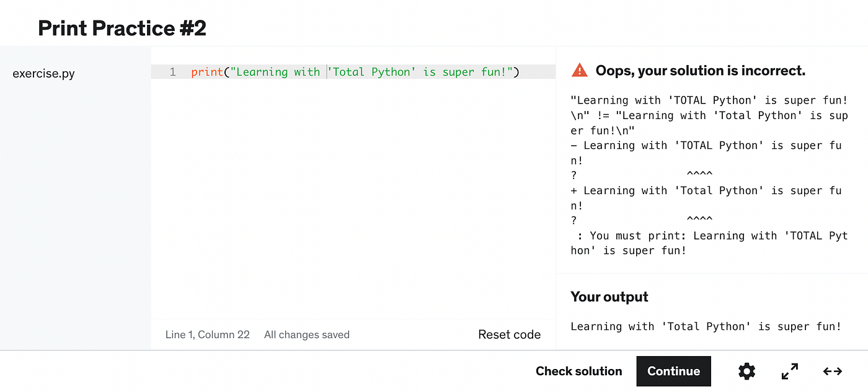Click the Continue button

[673, 371]
